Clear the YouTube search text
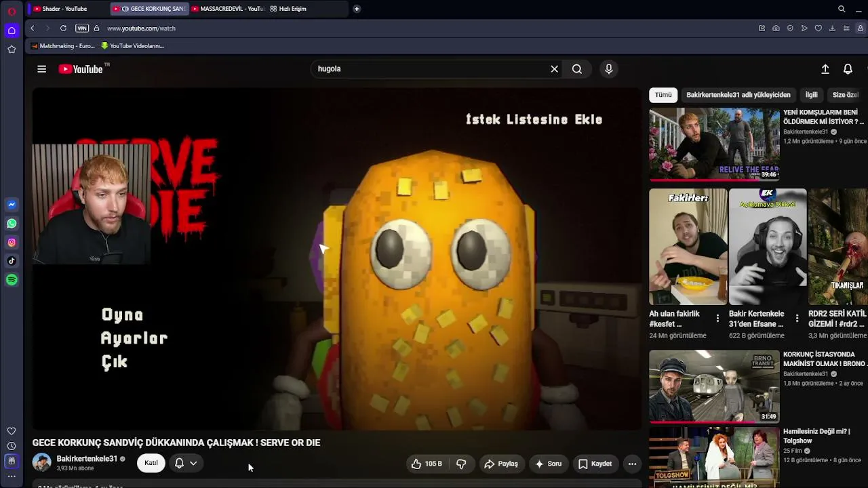 tap(554, 69)
